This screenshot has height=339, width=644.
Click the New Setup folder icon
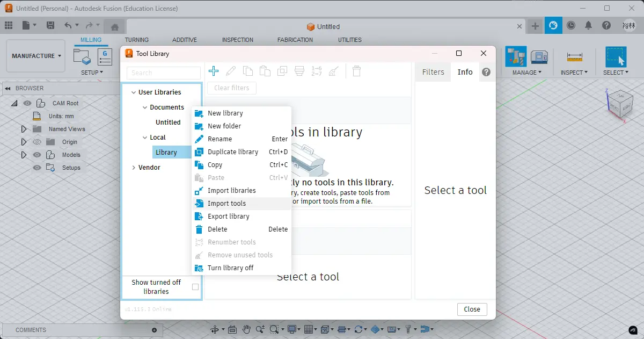coord(82,57)
